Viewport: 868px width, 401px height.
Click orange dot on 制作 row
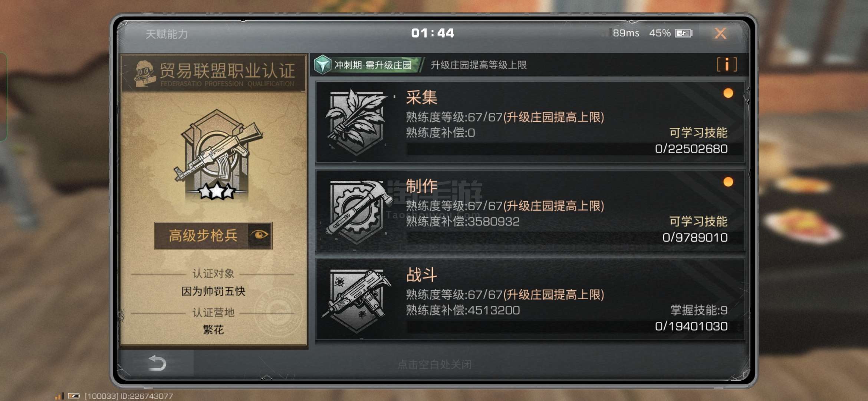tap(728, 182)
